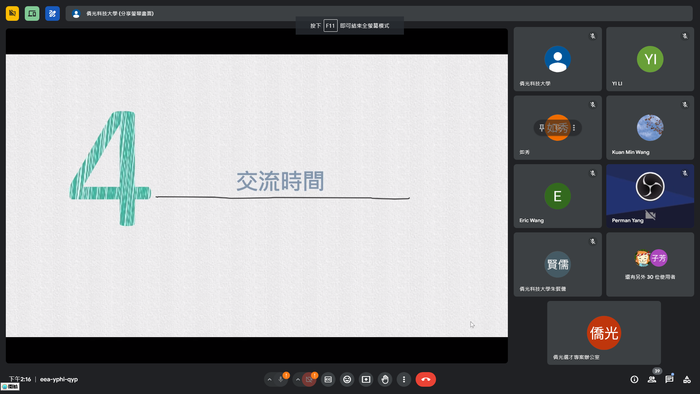Click the blue person avatar tile at top
The height and width of the screenshot is (394, 700).
[x=558, y=59]
